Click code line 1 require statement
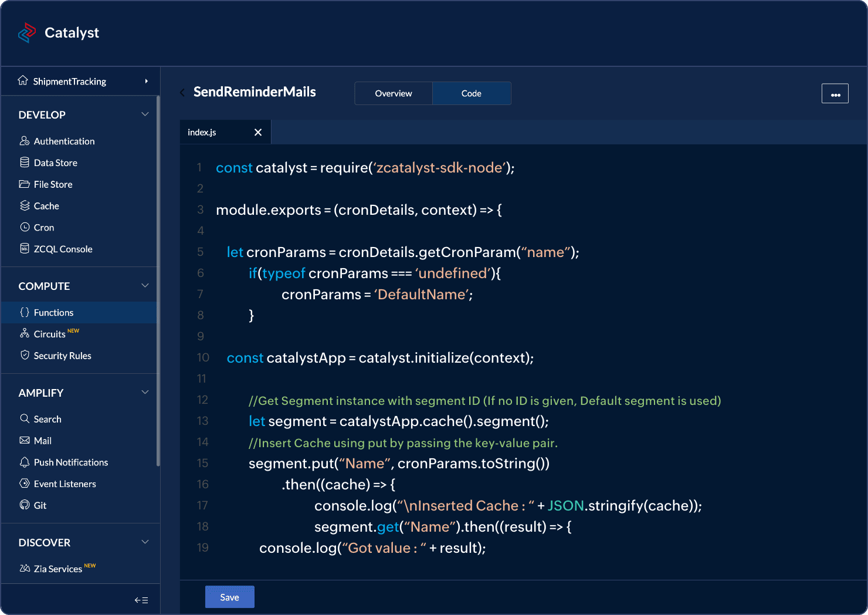The height and width of the screenshot is (615, 868). click(365, 168)
